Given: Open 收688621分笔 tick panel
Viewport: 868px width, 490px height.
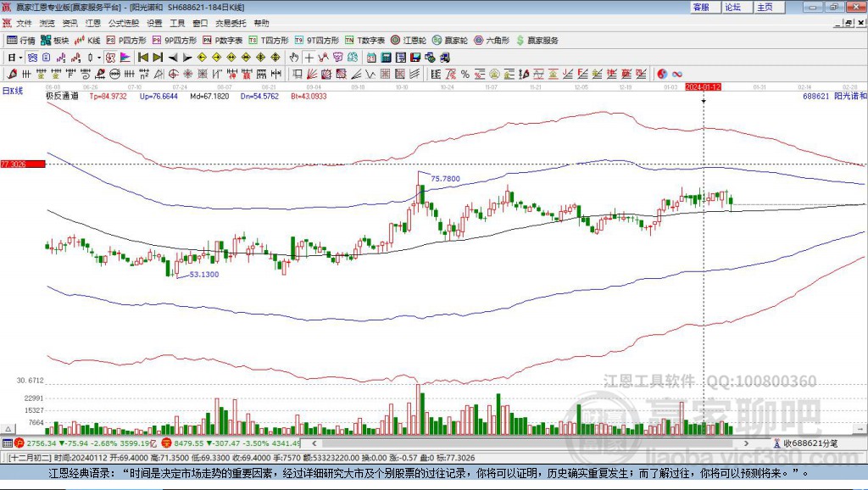Looking at the screenshot, I should point(805,443).
